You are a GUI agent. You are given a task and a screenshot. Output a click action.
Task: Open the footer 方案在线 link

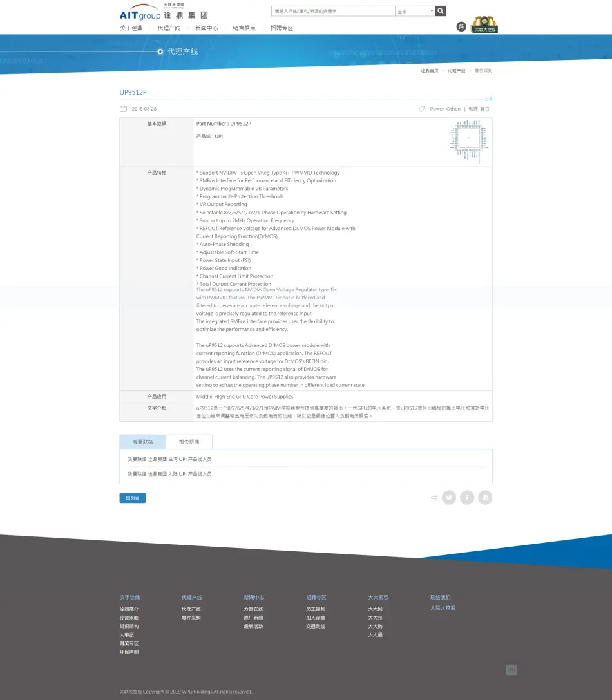tap(253, 609)
